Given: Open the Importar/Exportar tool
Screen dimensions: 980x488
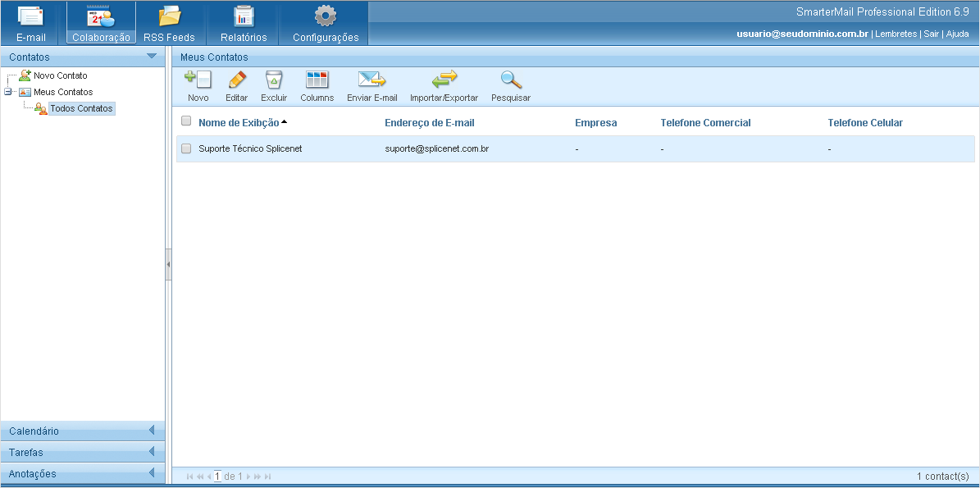Looking at the screenshot, I should (444, 80).
